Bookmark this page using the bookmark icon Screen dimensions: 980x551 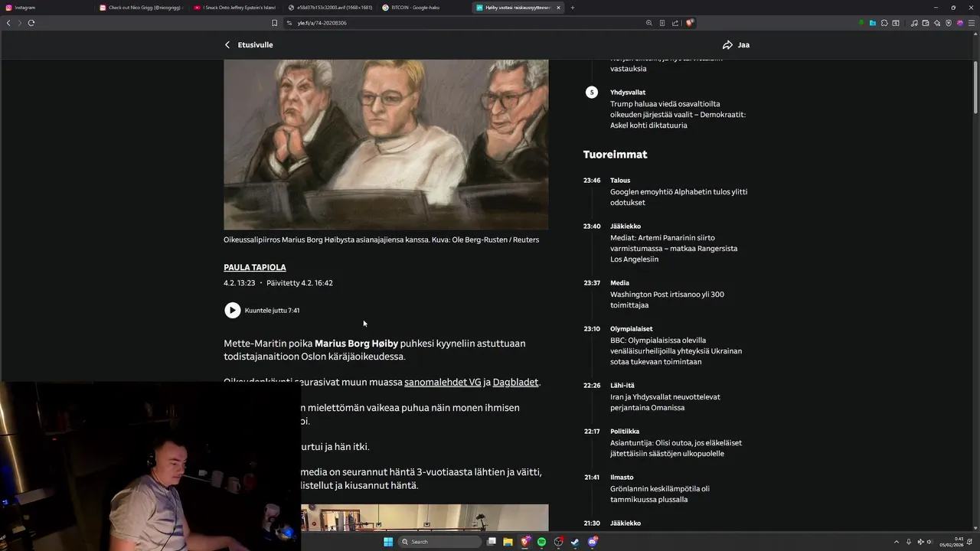[x=274, y=23]
